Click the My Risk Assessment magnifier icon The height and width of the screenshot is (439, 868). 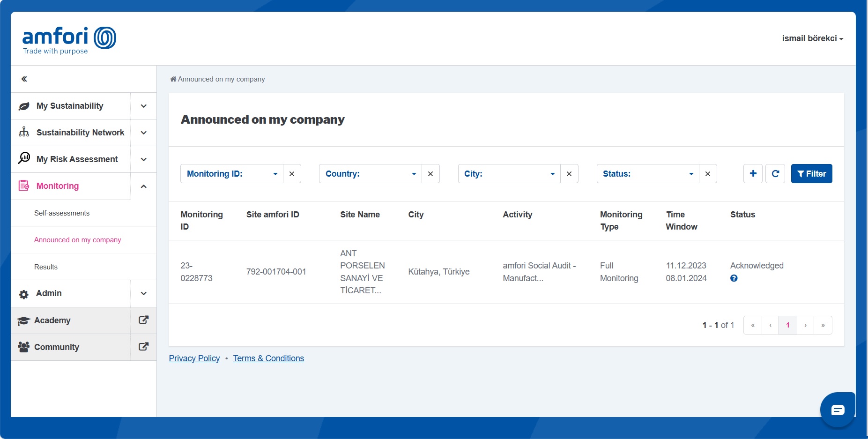(x=24, y=158)
